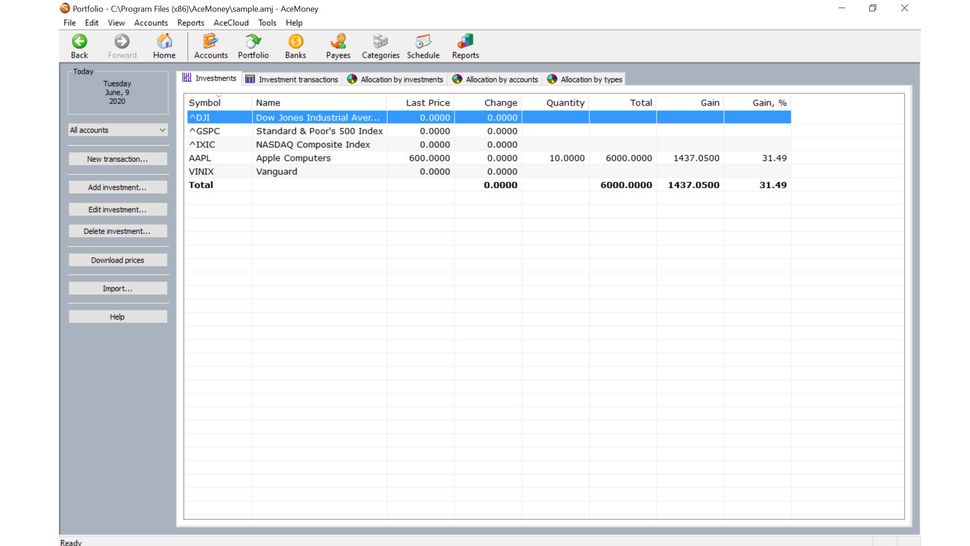Show the Allocation by accounts tab
The image size is (970, 546).
495,79
